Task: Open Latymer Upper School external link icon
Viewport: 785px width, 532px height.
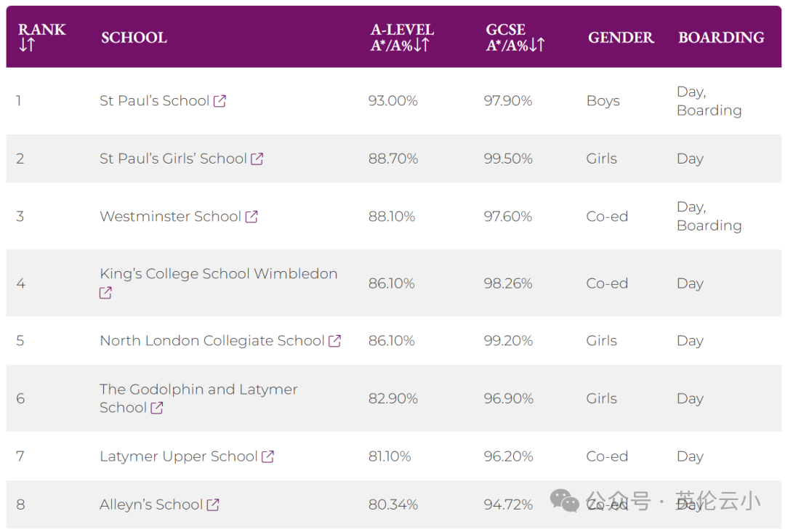Action: tap(268, 456)
